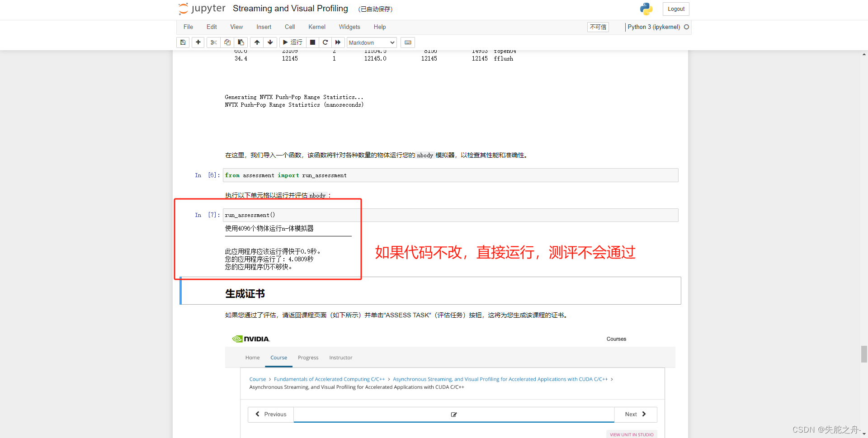Click the NVIDIA logo in embedded image
The image size is (868, 438).
pos(251,339)
